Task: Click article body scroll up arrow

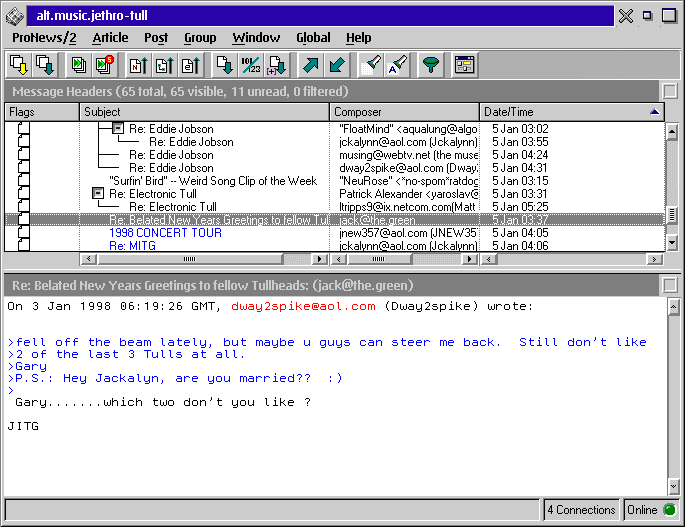Action: [673, 307]
